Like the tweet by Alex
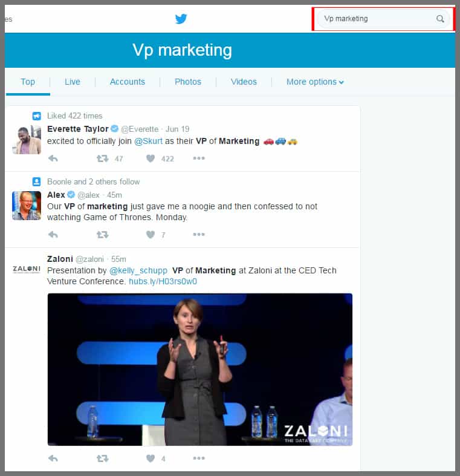The width and height of the screenshot is (460, 476). tap(151, 235)
